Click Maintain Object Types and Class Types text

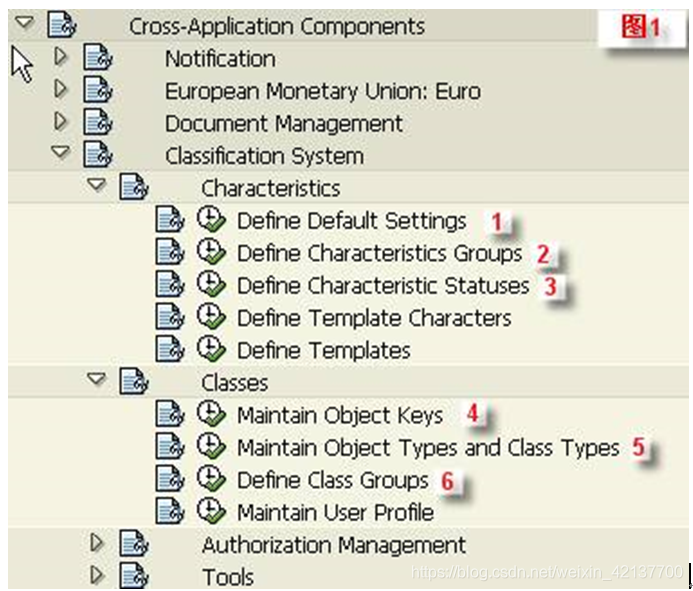coord(428,447)
